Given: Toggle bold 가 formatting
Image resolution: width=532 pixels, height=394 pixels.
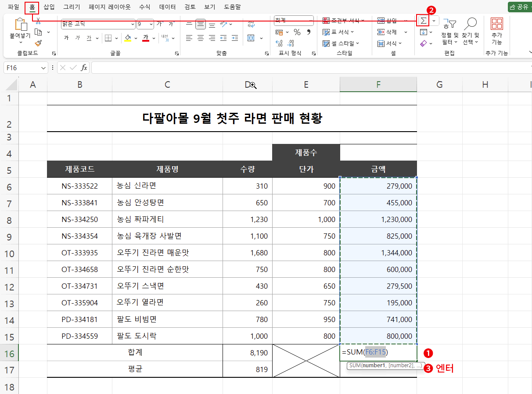Looking at the screenshot, I should [x=66, y=38].
